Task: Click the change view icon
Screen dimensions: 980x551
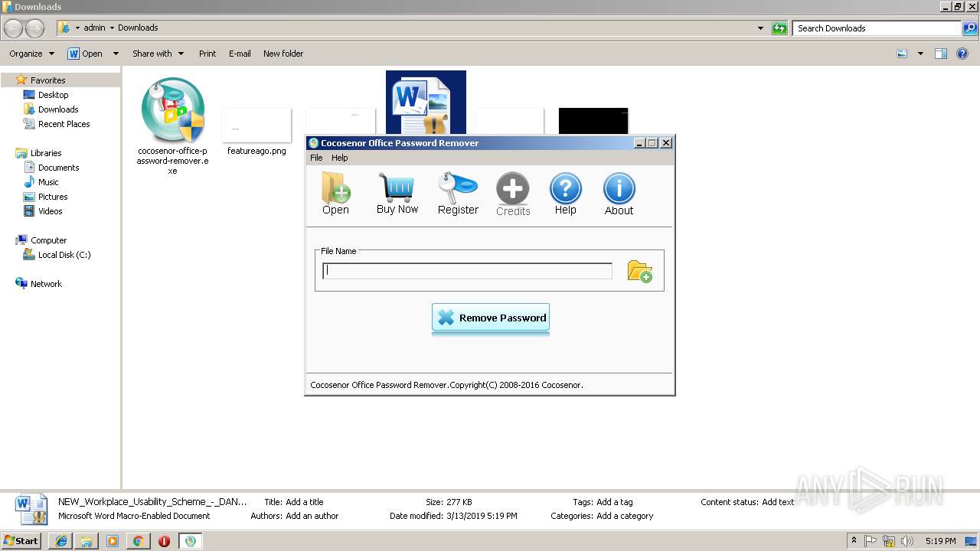Action: click(x=902, y=54)
